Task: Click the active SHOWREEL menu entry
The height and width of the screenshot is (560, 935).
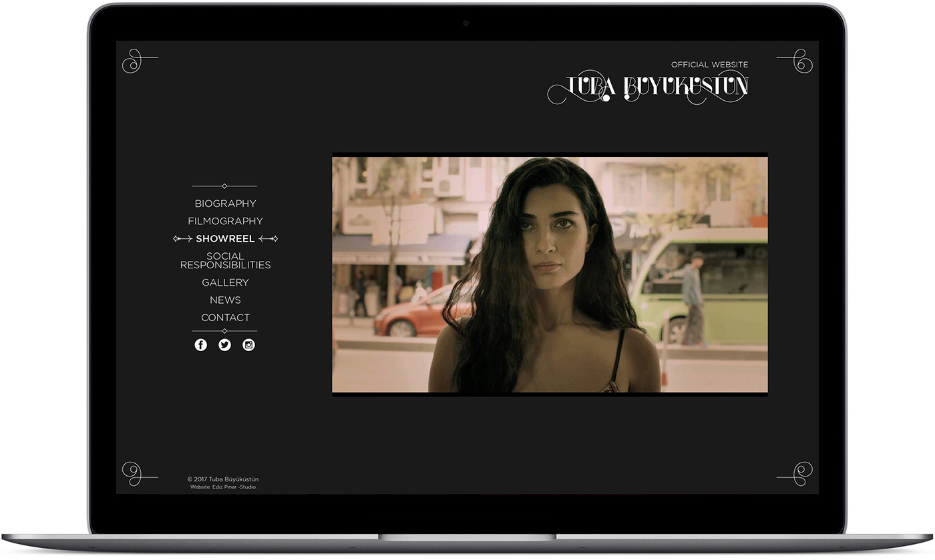Action: 224,238
